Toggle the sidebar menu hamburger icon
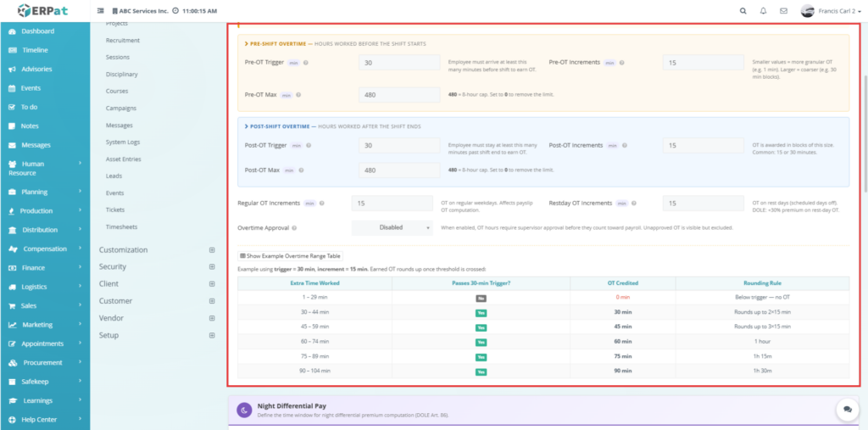The width and height of the screenshot is (868, 430). [102, 11]
